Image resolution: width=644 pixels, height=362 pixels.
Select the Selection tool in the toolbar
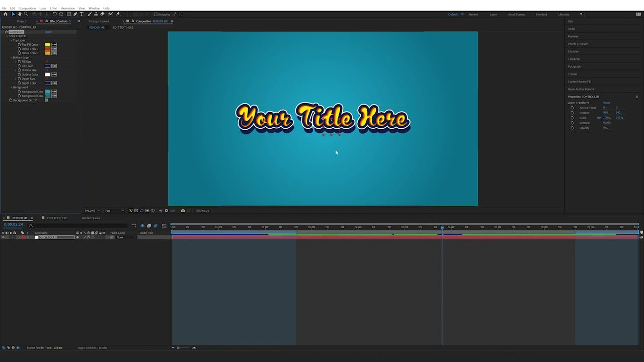[13, 14]
